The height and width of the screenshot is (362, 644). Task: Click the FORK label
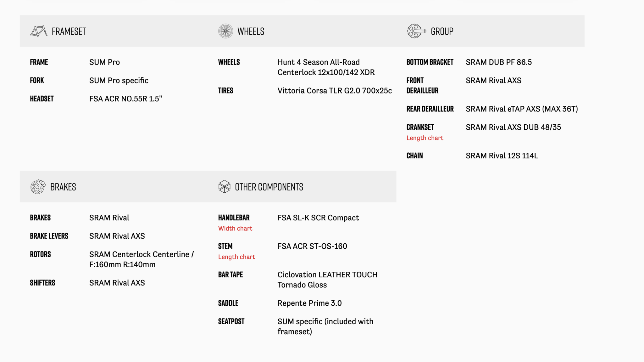point(37,80)
